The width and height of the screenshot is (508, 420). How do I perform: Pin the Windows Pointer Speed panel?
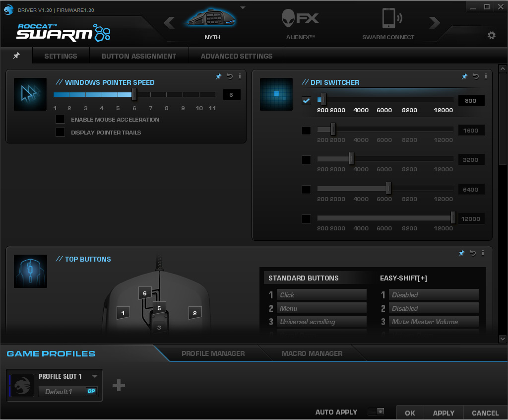(218, 76)
